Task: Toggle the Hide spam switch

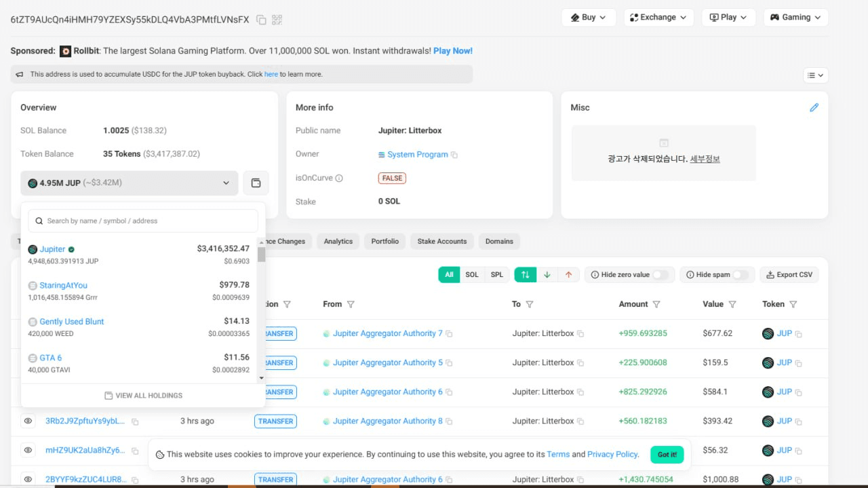Action: tap(741, 275)
